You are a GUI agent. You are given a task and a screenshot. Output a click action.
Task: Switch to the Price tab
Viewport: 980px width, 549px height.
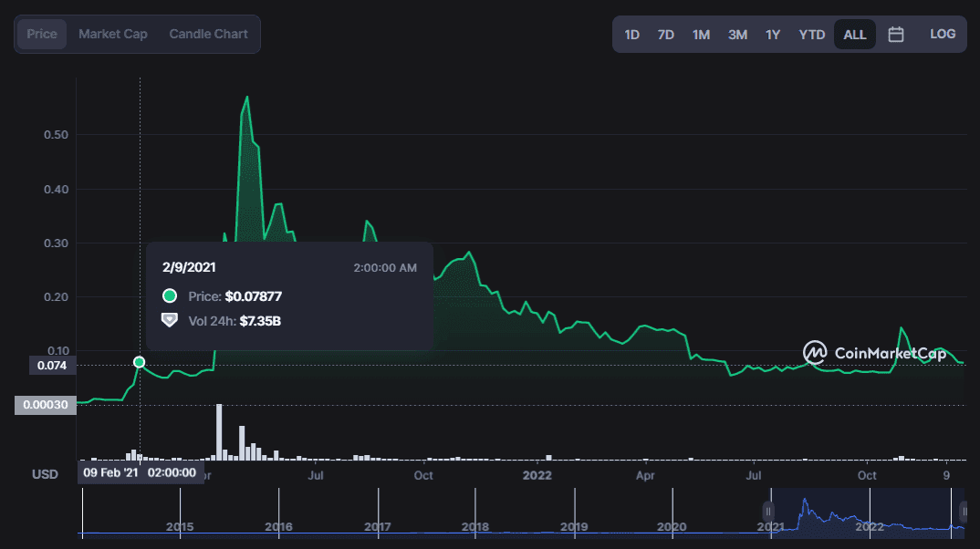click(42, 35)
